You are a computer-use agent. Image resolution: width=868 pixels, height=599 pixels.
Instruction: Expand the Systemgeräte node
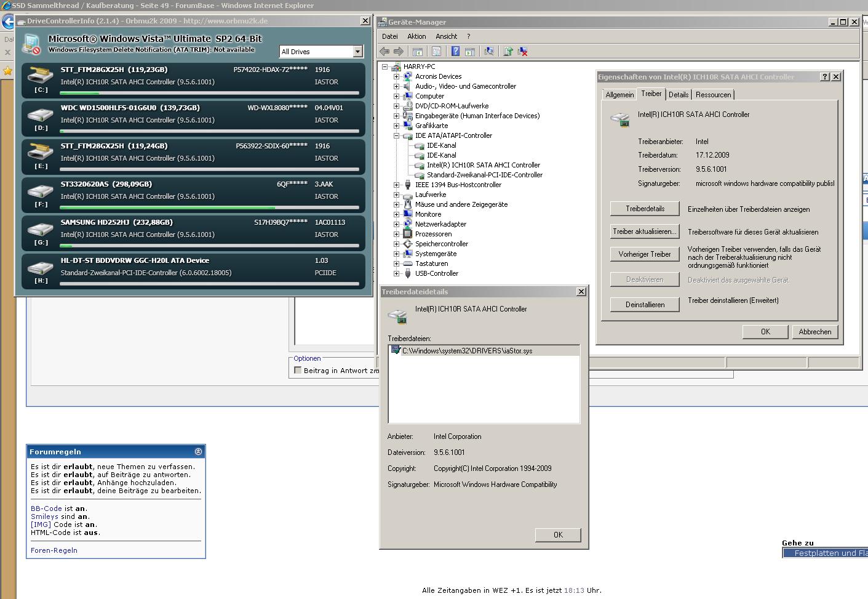click(x=397, y=254)
